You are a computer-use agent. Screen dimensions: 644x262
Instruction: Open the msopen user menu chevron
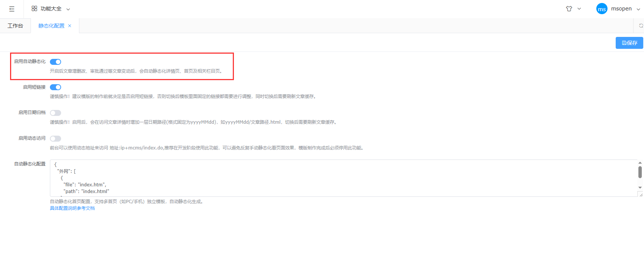click(x=638, y=9)
